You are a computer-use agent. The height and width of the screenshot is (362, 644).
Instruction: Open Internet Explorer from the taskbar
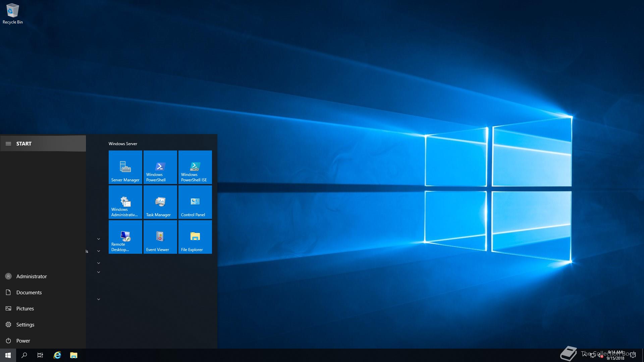(57, 355)
